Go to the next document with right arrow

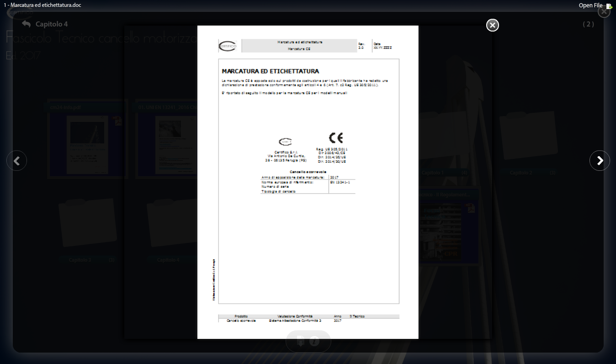point(600,161)
